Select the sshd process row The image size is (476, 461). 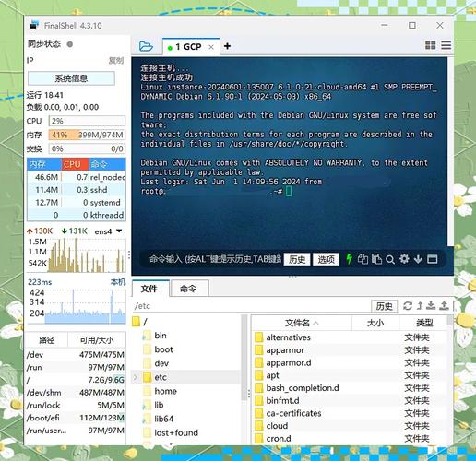pyautogui.click(x=77, y=190)
